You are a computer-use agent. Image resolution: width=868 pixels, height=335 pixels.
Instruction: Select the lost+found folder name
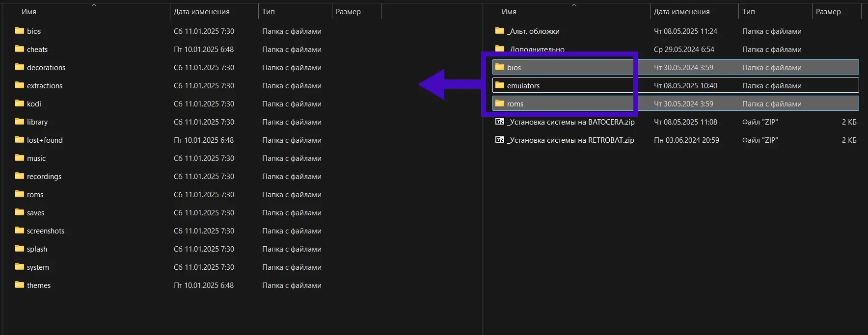[45, 140]
